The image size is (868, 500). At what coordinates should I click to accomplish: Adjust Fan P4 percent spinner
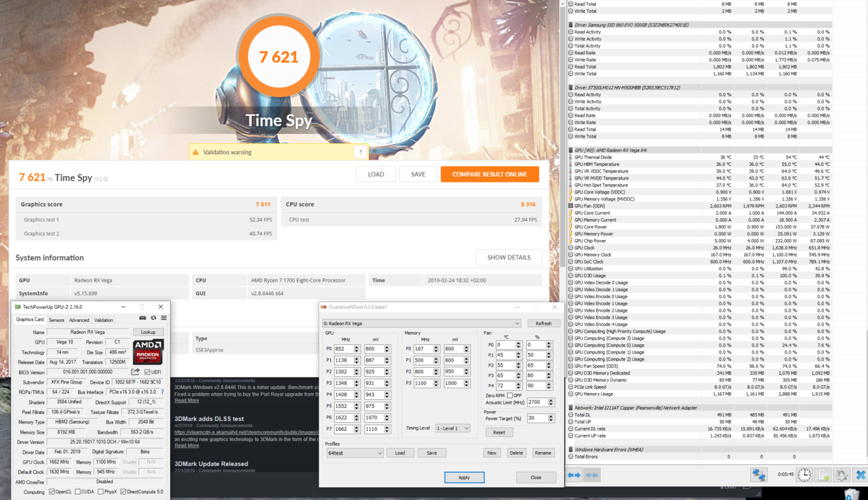[549, 386]
